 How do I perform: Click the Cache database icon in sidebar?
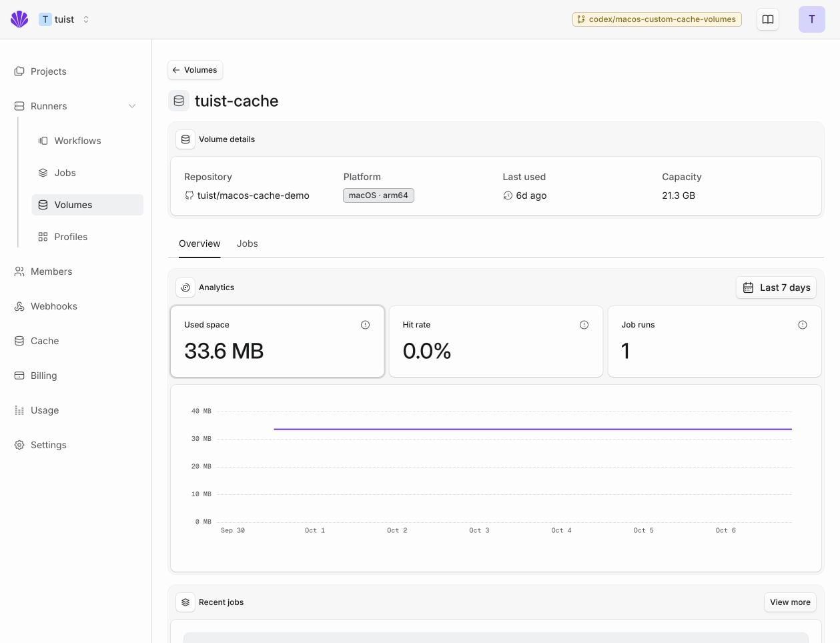(19, 341)
